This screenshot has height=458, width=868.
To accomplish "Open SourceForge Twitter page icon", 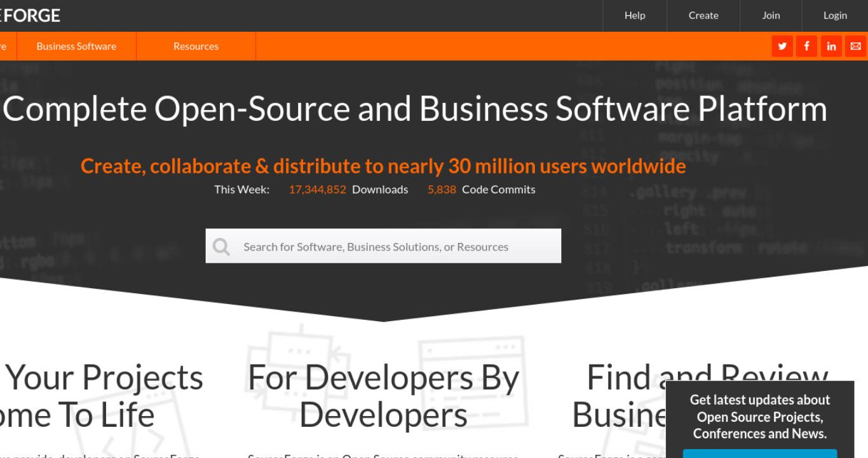I will pyautogui.click(x=782, y=46).
